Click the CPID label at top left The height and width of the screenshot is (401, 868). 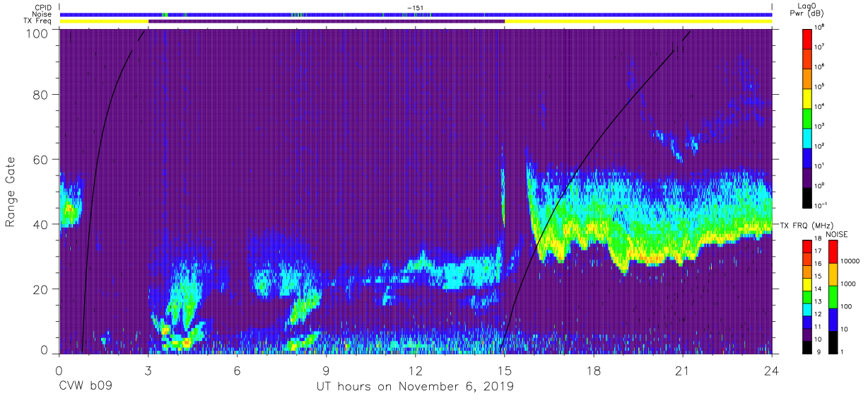click(x=43, y=7)
